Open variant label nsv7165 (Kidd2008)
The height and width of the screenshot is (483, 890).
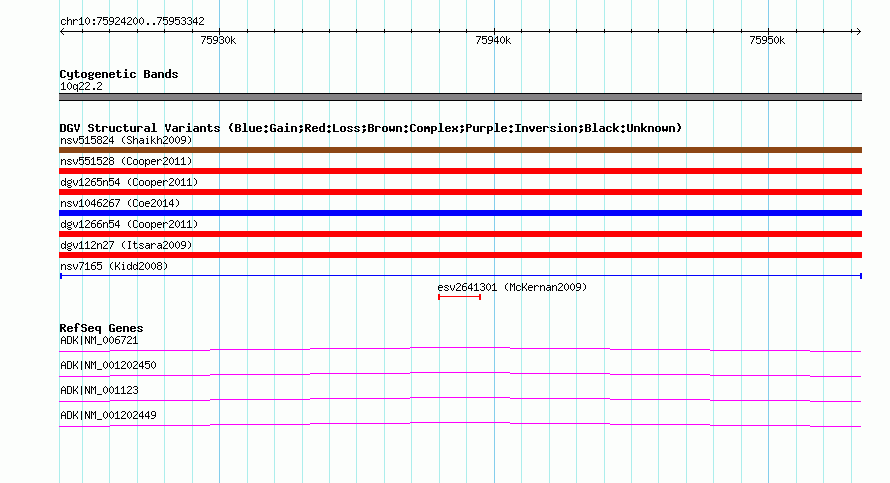[114, 266]
